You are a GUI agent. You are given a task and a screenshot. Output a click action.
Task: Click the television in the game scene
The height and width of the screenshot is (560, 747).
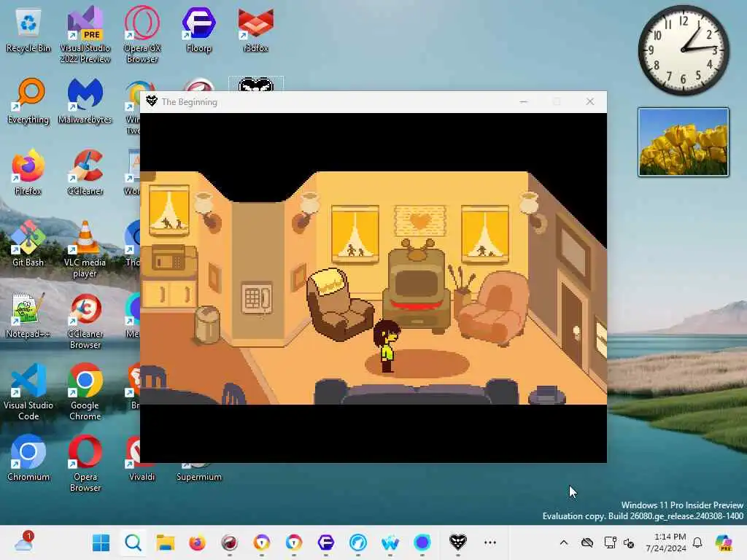417,288
